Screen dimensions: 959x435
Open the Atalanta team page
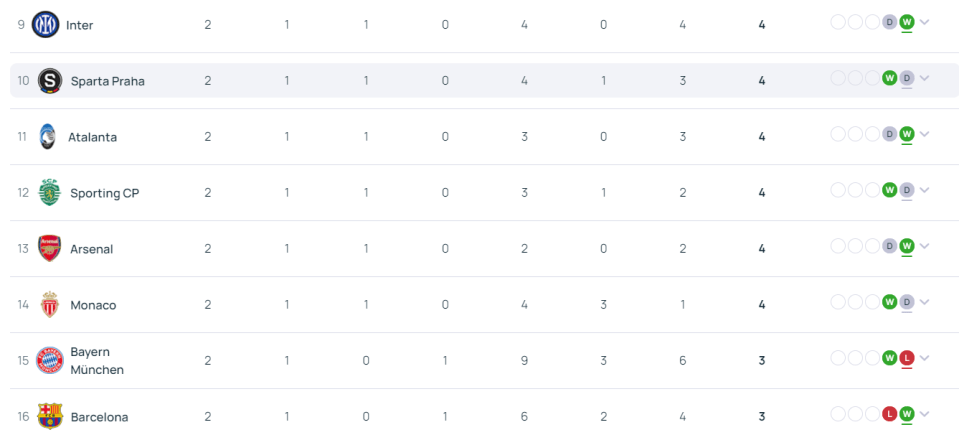92,137
